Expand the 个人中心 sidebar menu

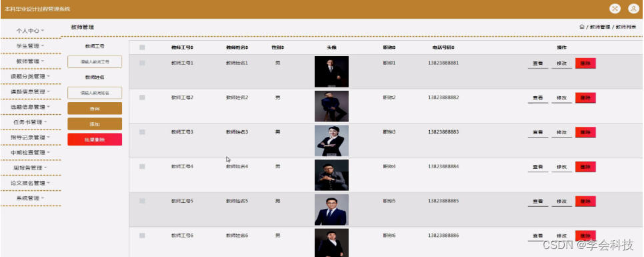click(x=31, y=31)
